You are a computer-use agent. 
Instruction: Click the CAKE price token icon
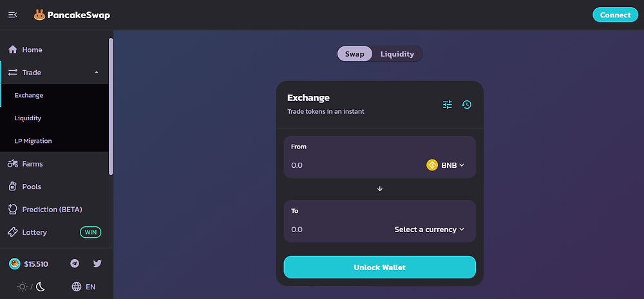point(15,264)
